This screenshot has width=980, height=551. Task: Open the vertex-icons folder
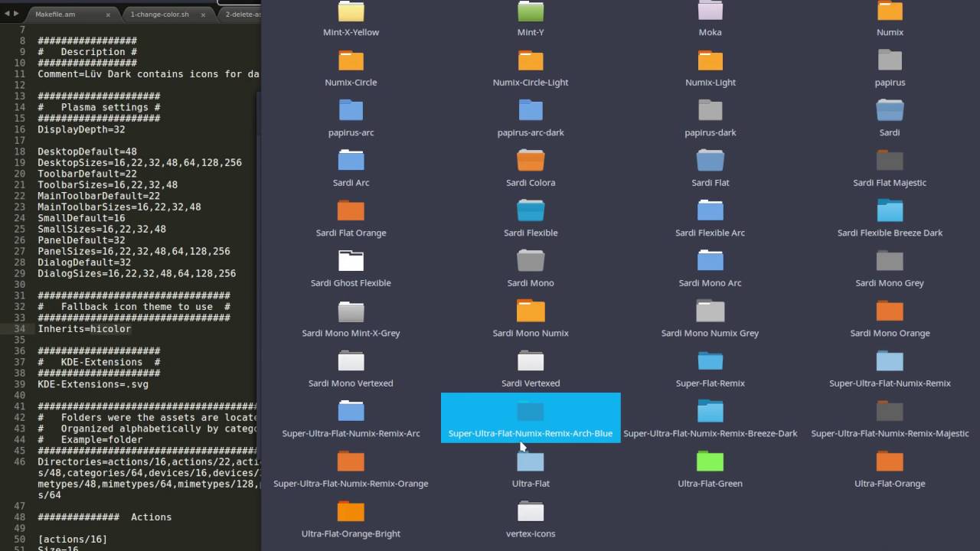click(x=531, y=511)
